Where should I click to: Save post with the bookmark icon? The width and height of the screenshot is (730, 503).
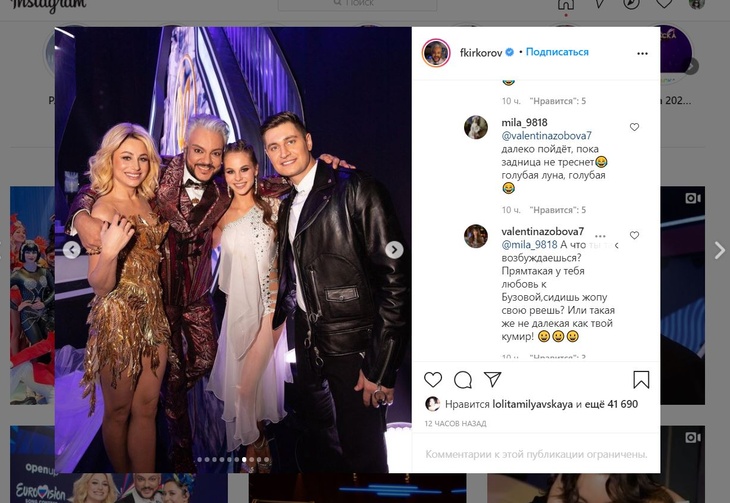641,380
